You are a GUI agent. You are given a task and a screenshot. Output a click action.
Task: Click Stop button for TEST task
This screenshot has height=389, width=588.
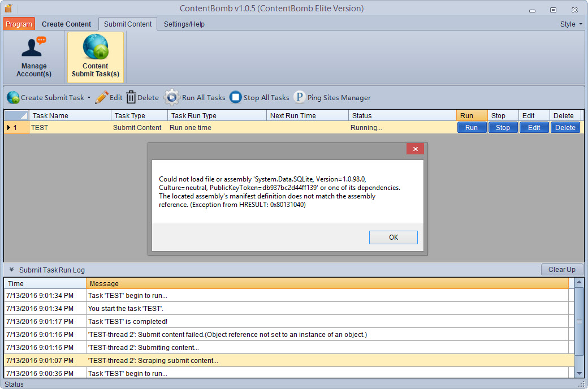503,128
